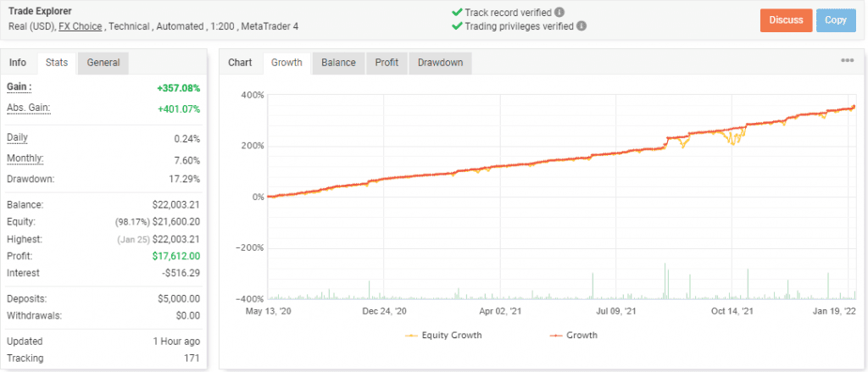The width and height of the screenshot is (868, 372).
Task: Click the 171 tracking value
Action: (x=193, y=358)
